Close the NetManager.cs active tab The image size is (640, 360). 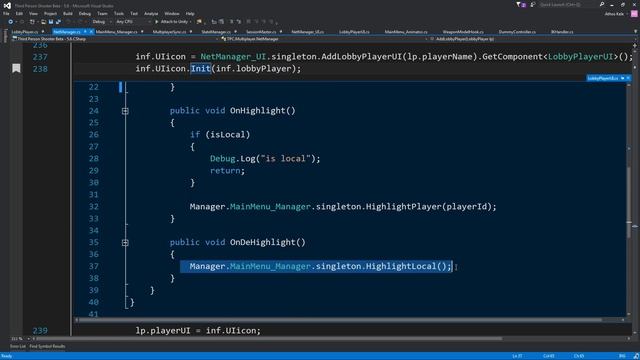coord(91,31)
